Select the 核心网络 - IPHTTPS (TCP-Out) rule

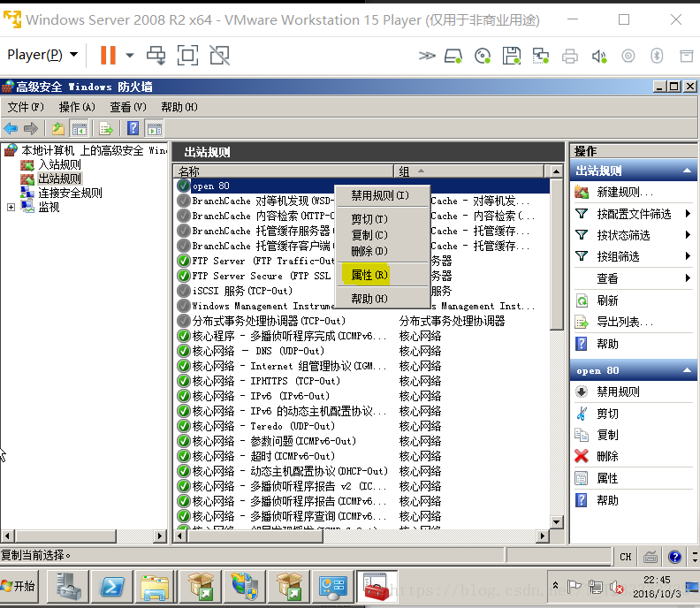266,381
